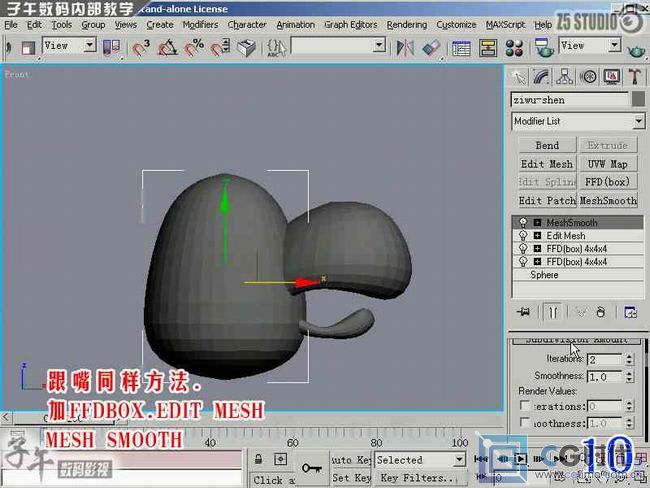Open Edit Named Selection Sets icon
The image size is (650, 488).
(276, 47)
